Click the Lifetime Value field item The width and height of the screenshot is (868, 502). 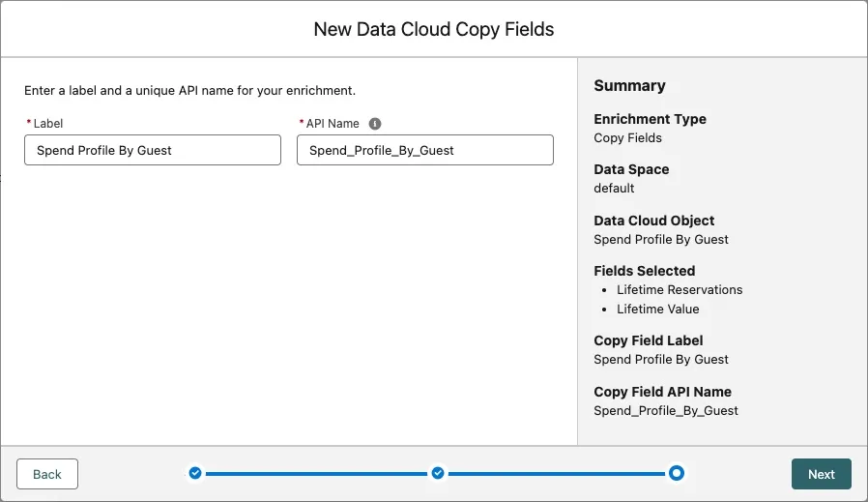point(657,309)
